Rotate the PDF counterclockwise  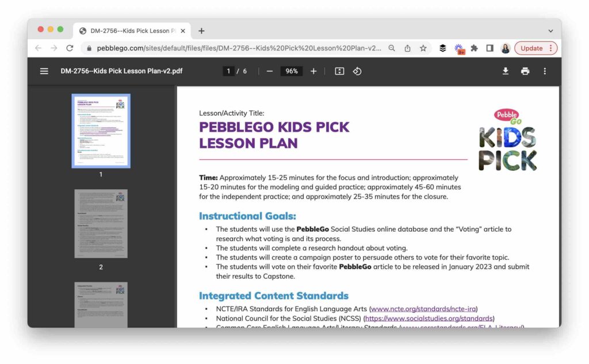pyautogui.click(x=357, y=71)
